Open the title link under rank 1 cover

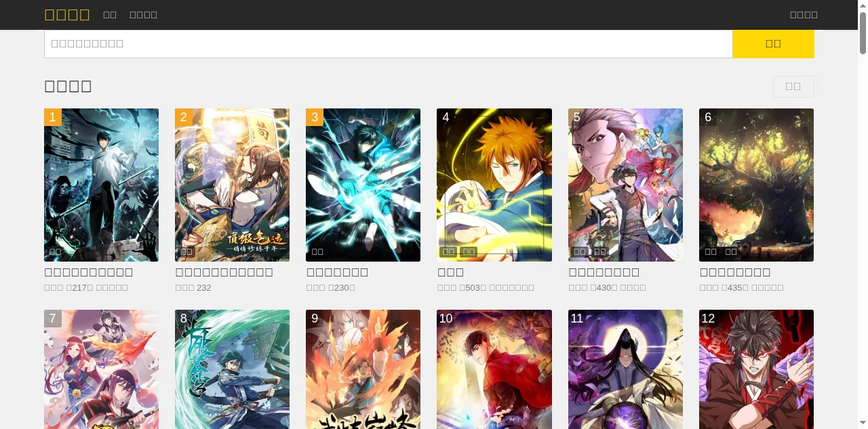pos(89,272)
